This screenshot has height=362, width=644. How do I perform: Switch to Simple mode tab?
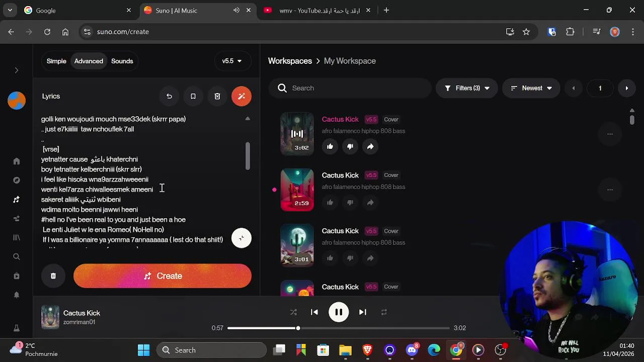pos(56,61)
